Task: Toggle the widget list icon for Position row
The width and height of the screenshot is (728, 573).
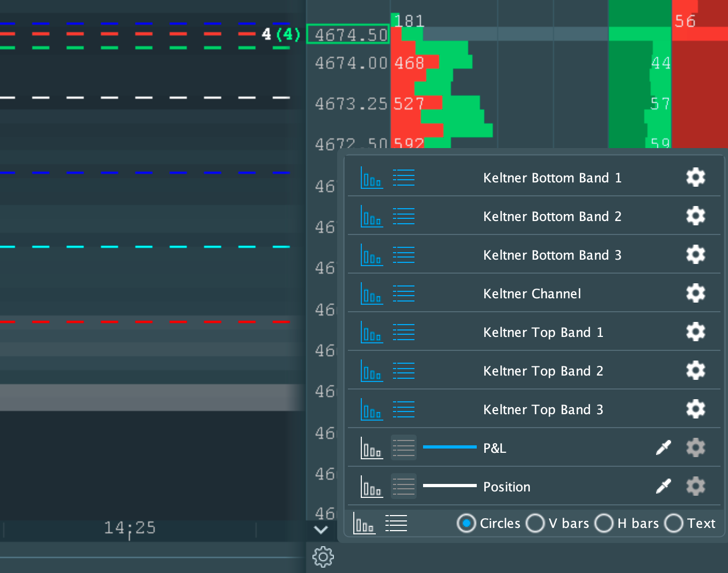Action: click(x=403, y=487)
